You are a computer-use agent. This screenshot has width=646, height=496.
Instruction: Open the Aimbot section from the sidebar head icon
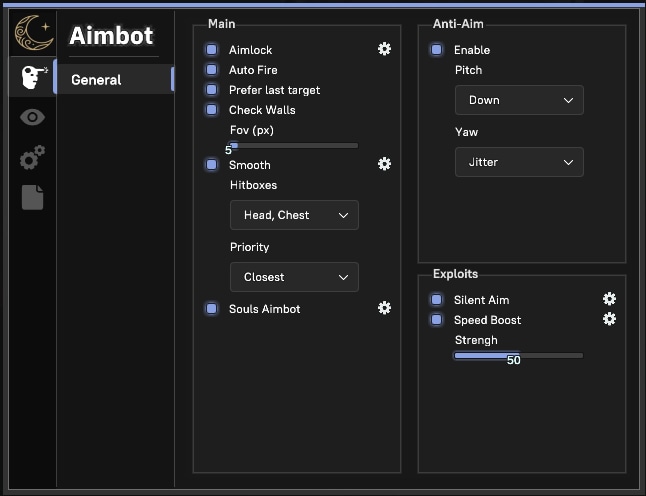click(33, 78)
